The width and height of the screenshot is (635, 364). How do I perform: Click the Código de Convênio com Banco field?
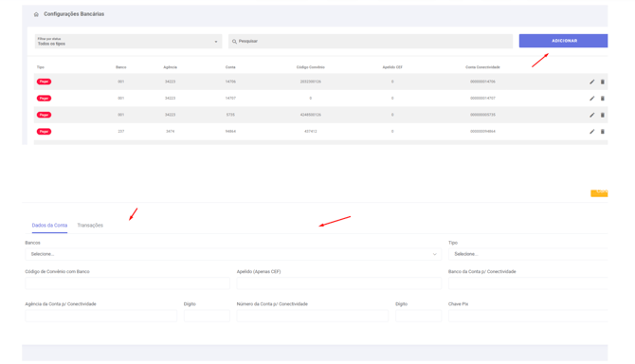tap(127, 283)
